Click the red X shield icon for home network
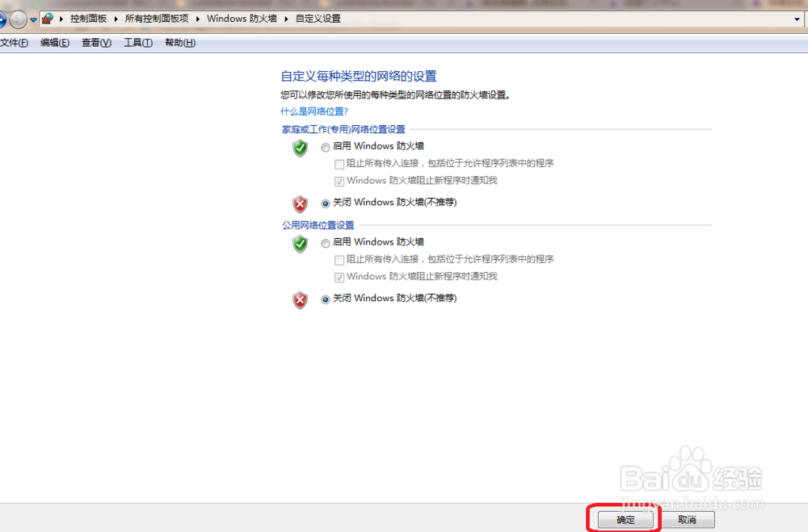This screenshot has width=808, height=532. point(300,204)
